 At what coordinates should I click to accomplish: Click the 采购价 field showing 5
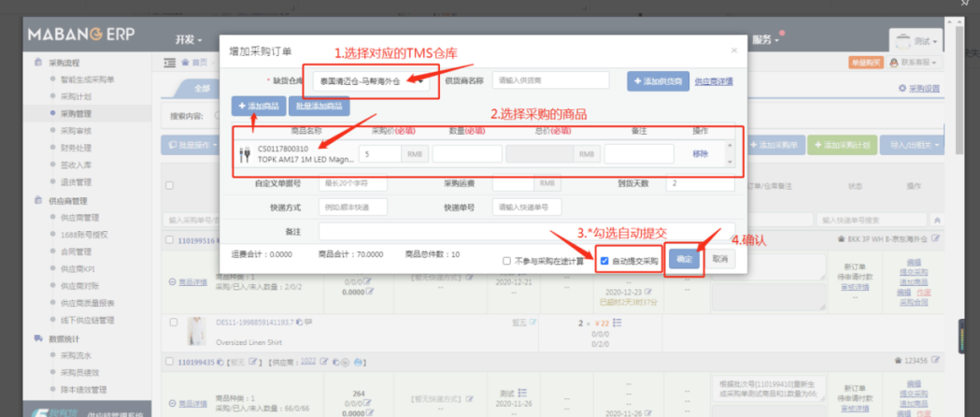pos(380,153)
